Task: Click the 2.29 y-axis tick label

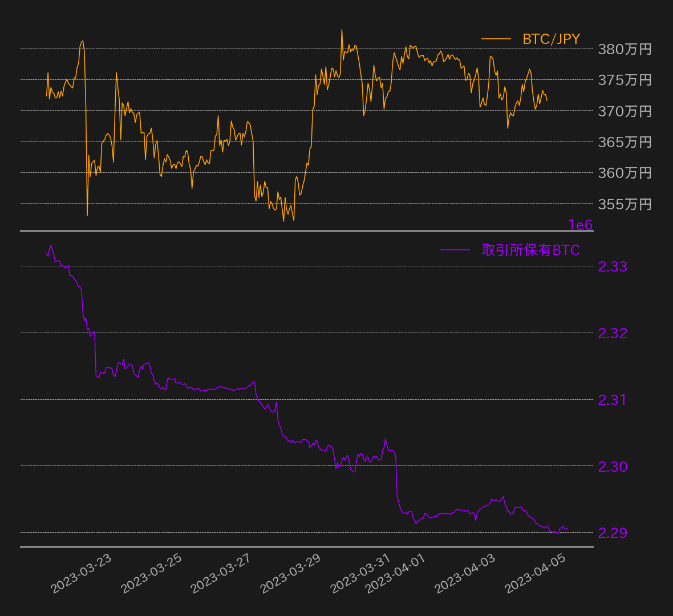Action: [x=613, y=533]
